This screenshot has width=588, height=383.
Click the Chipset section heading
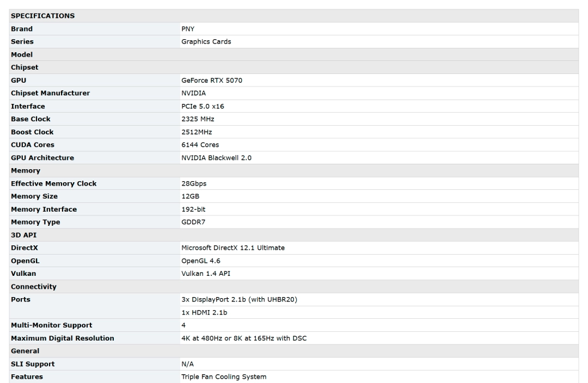coord(26,67)
